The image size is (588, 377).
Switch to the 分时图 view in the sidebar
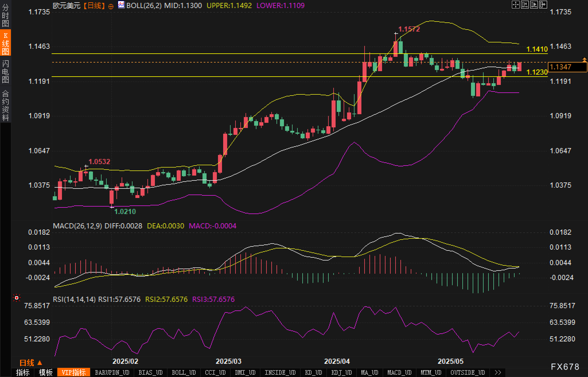[x=5, y=15]
